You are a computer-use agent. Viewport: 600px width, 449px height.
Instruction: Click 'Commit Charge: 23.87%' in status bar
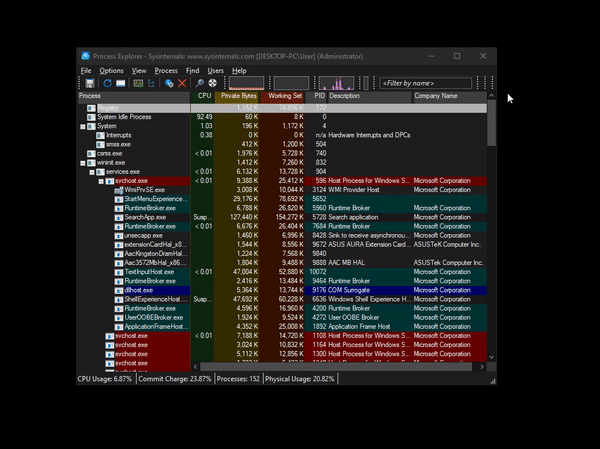pos(174,379)
